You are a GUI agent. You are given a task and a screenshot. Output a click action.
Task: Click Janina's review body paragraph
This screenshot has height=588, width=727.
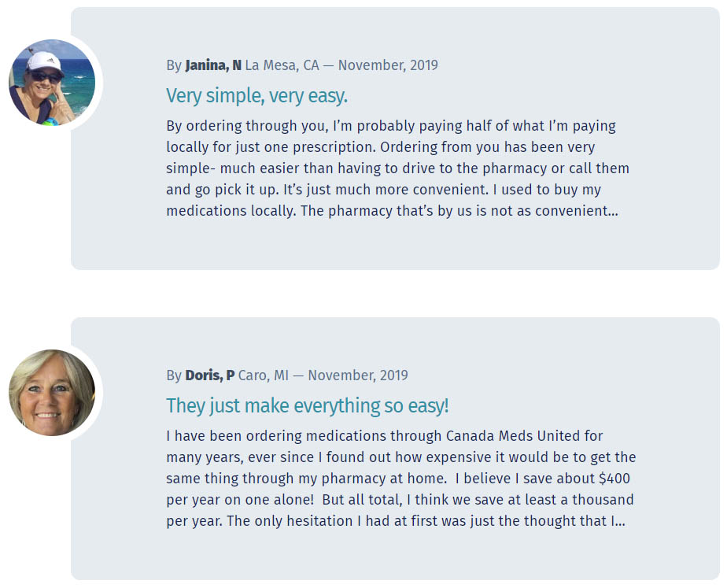(x=398, y=168)
